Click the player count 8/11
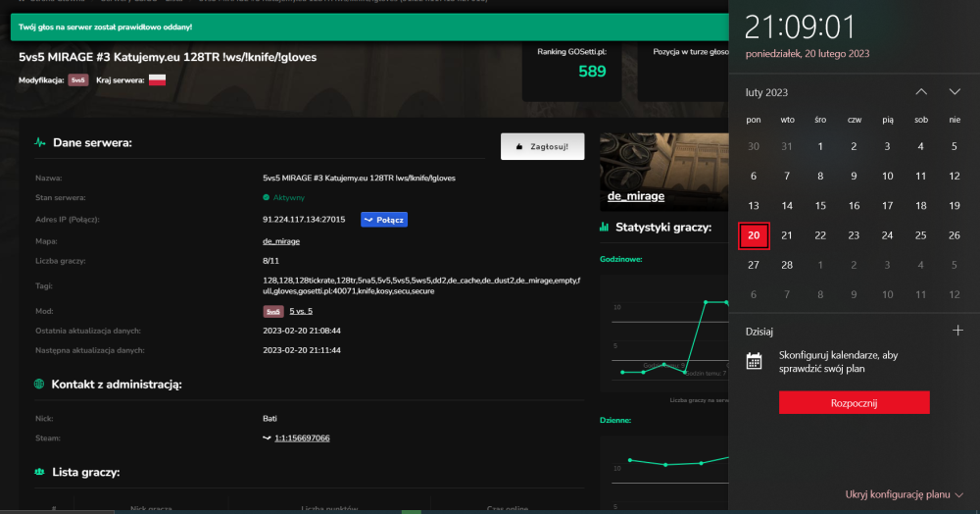This screenshot has height=514, width=980. click(270, 261)
